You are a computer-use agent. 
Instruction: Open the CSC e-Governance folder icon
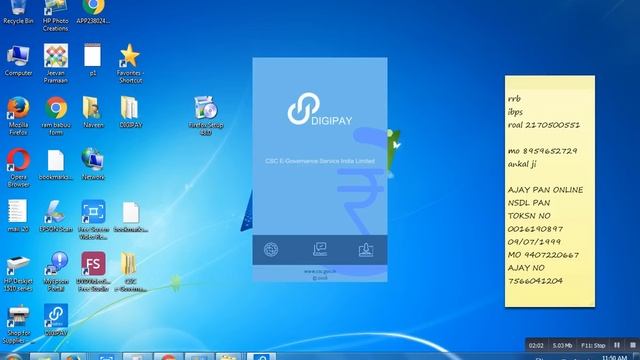pos(130,272)
